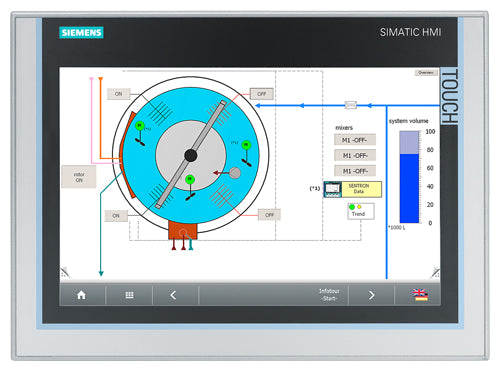Go back with the left arrow
The height and width of the screenshot is (371, 500).
173,295
